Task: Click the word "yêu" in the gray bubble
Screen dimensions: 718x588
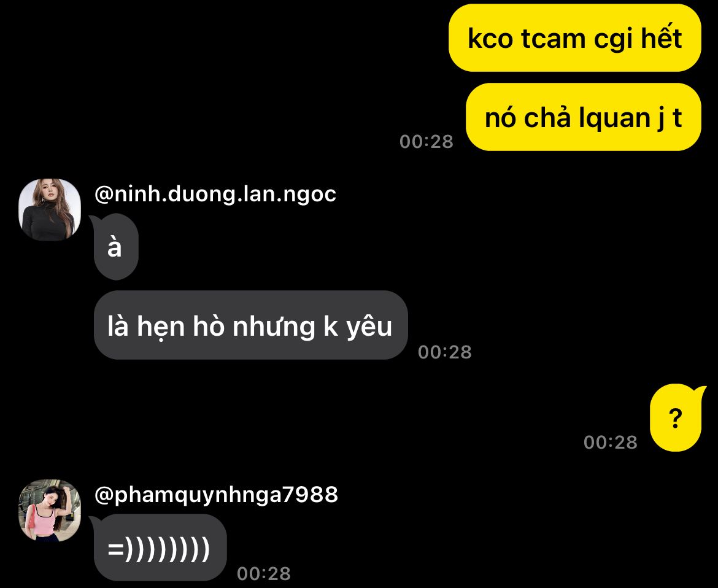Action: (x=369, y=326)
